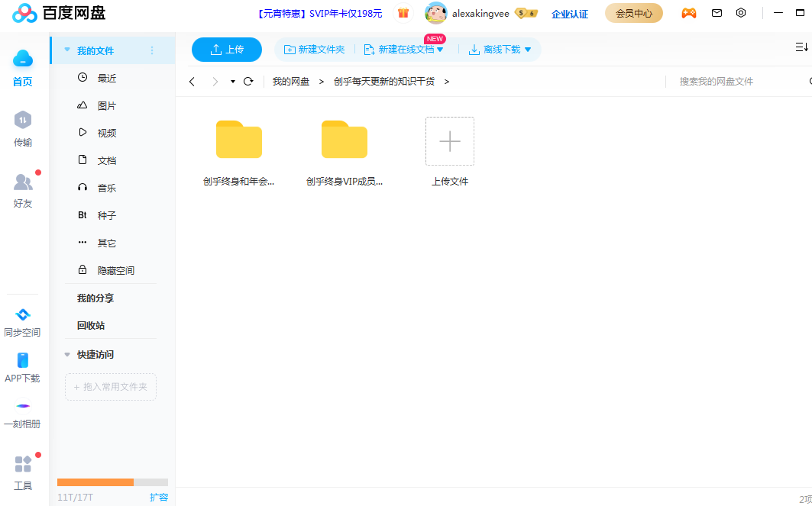Screen dimensions: 812x506
Task: Expand the 新建在线文档 dropdown arrow
Action: point(441,49)
